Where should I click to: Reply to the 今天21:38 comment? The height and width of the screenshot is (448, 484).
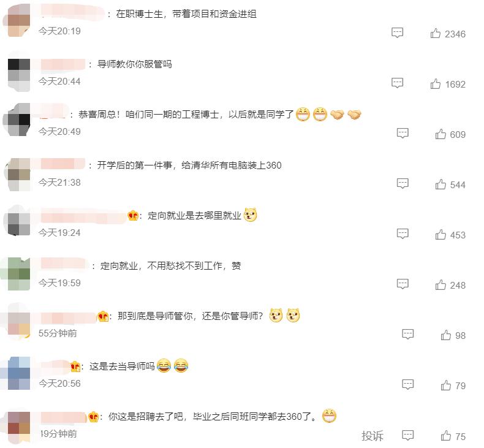pos(403,183)
